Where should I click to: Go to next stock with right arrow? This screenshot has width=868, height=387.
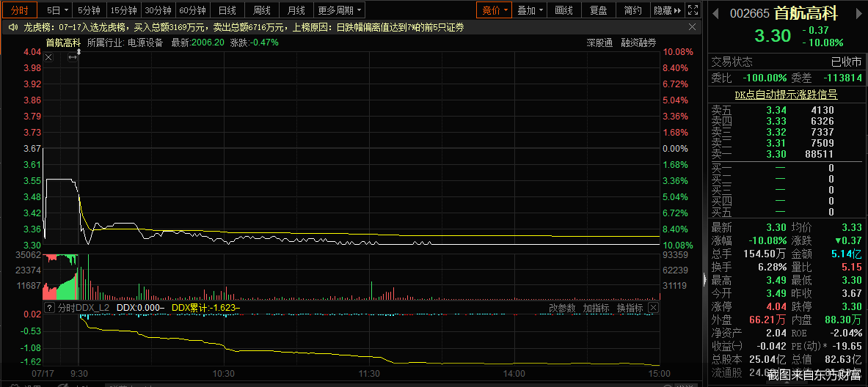coord(858,12)
